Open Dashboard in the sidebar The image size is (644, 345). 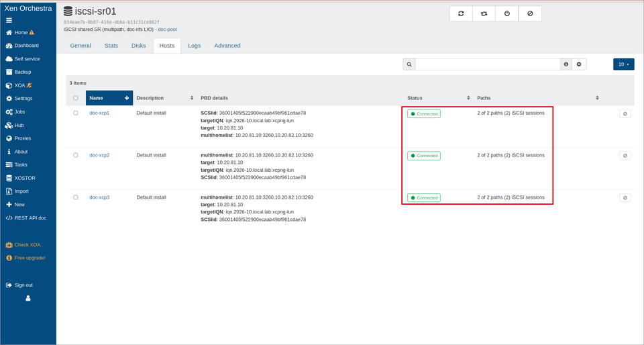point(22,46)
